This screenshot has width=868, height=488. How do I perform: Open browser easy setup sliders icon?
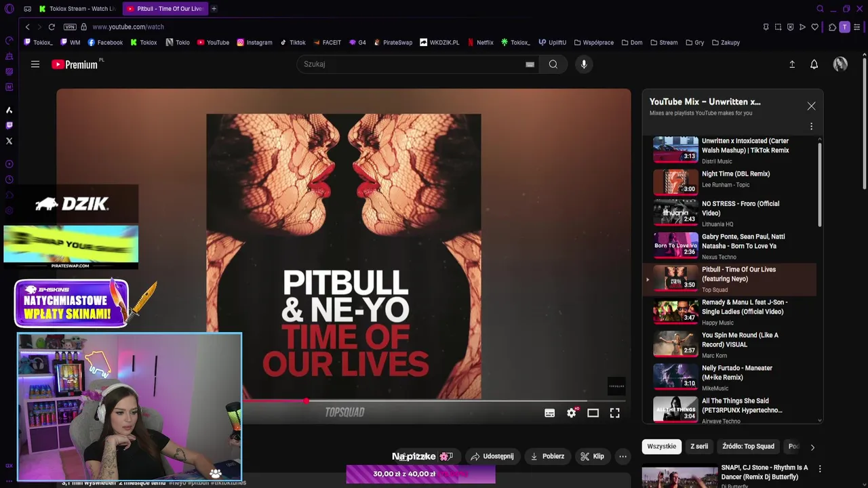pyautogui.click(x=857, y=27)
